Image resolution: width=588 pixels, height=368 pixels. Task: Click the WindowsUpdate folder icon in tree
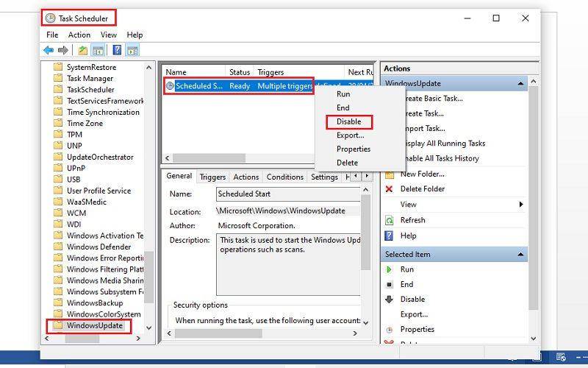[x=58, y=325]
